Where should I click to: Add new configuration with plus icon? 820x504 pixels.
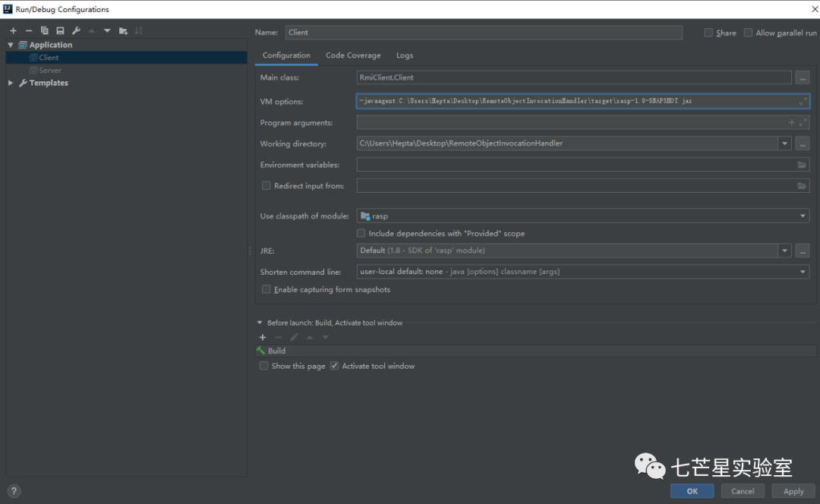[x=13, y=31]
